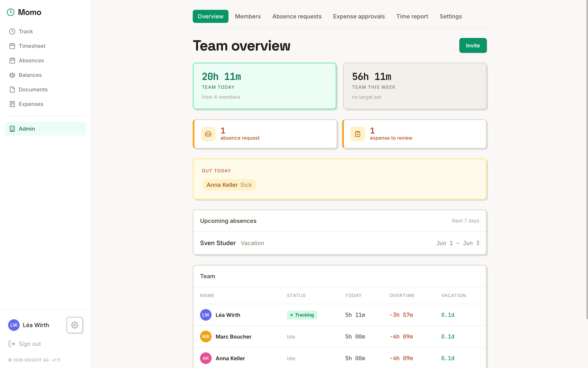Image resolution: width=588 pixels, height=368 pixels.
Task: Click the VACATION column header
Action: 453,295
